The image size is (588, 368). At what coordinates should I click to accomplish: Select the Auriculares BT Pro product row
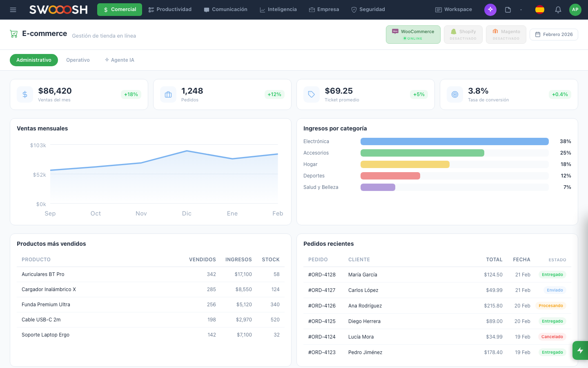point(43,274)
